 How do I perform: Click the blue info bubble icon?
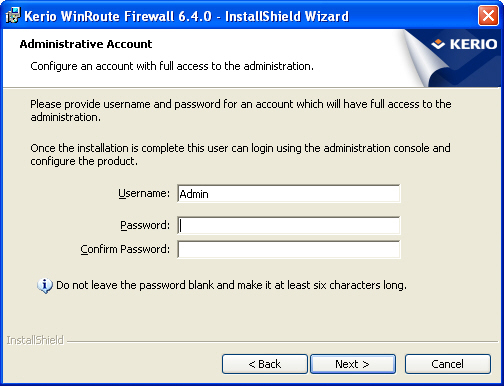(x=45, y=286)
